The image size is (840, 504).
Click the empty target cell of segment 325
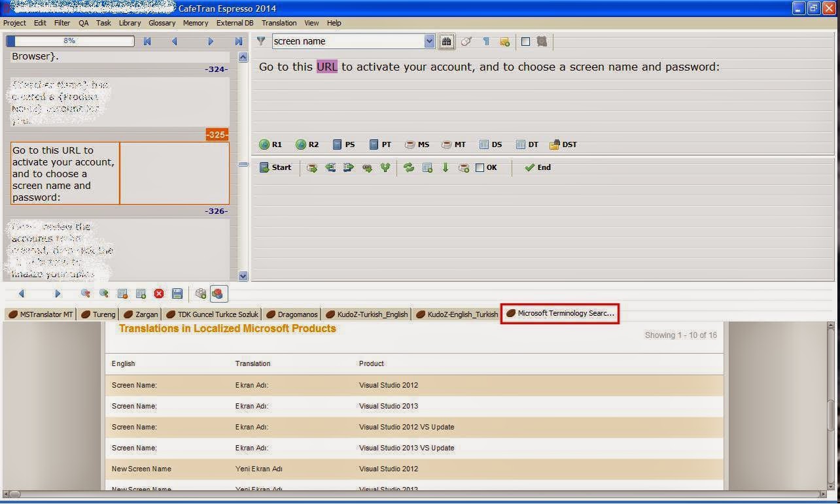coord(174,173)
